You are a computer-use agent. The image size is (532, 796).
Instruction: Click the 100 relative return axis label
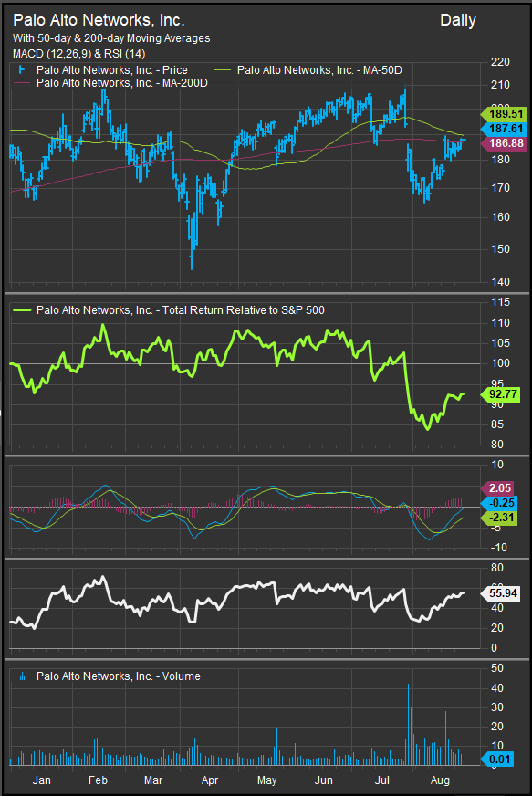coord(500,363)
